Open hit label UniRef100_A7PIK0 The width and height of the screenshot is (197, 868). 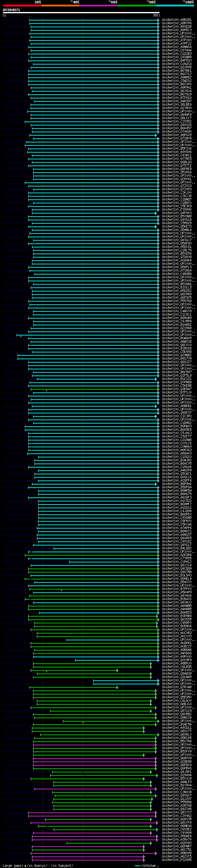(177, 40)
